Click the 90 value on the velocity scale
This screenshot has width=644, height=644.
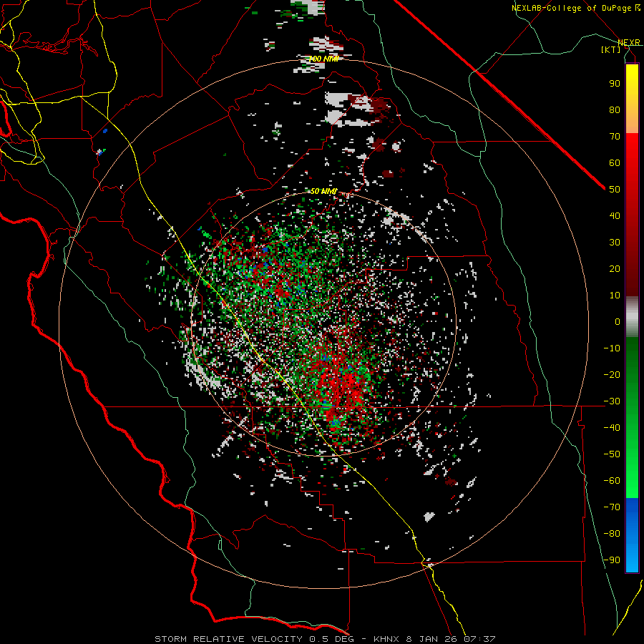[x=615, y=84]
